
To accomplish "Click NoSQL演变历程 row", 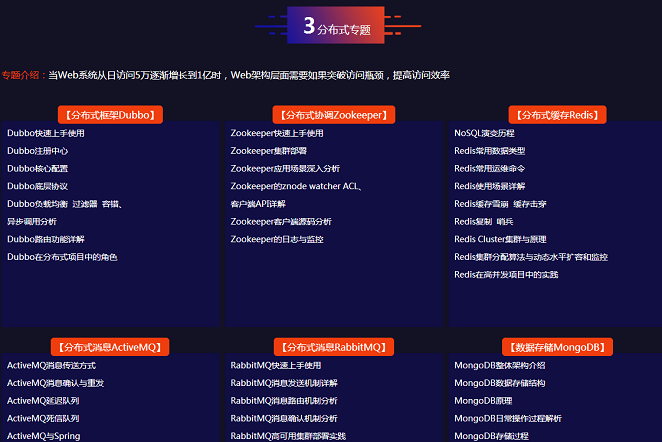I will tap(484, 133).
